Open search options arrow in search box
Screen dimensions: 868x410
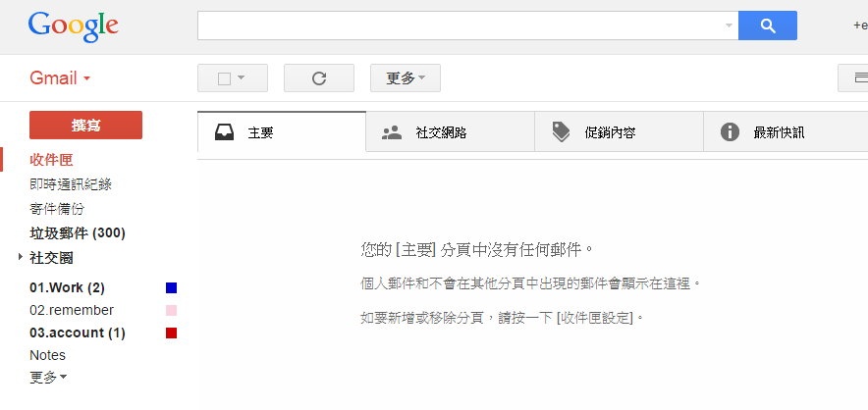729,26
